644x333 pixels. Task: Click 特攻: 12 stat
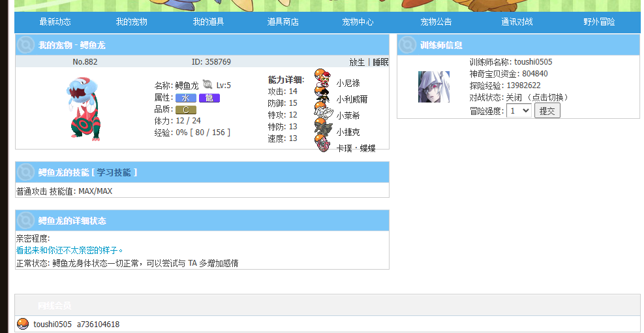[283, 115]
